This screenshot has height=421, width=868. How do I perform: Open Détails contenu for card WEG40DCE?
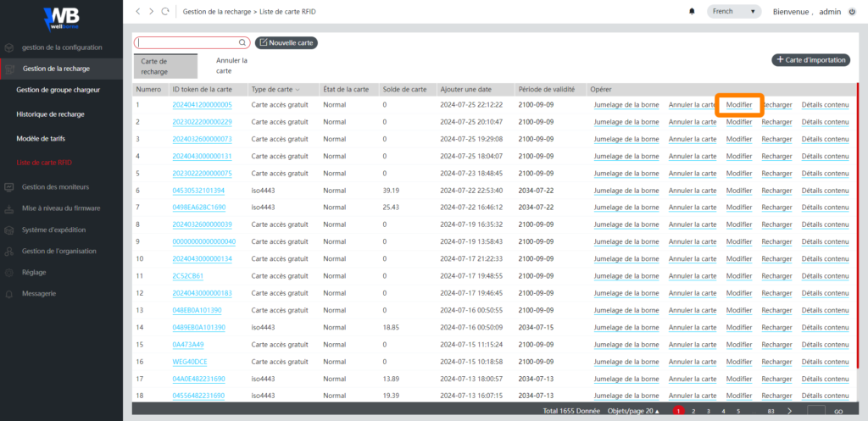[x=825, y=361]
